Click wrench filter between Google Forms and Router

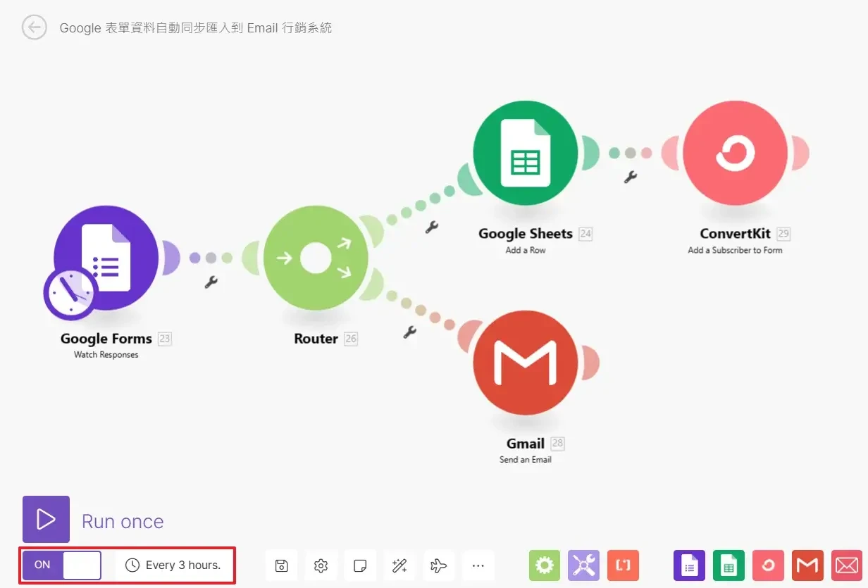211,282
